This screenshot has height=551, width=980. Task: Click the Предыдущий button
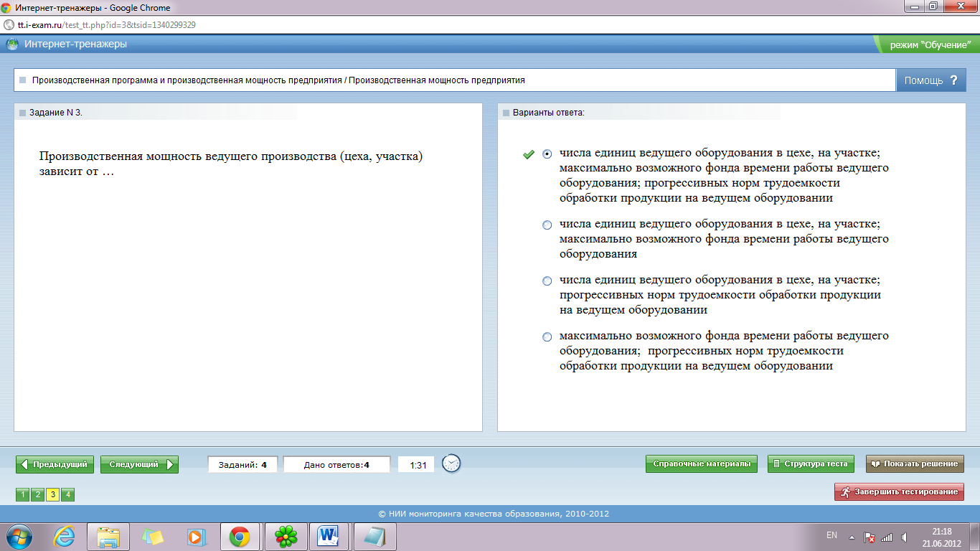55,464
